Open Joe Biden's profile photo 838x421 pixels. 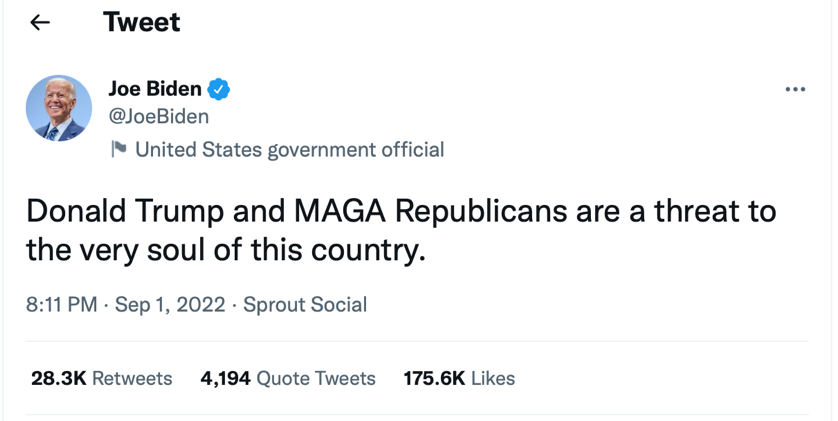pos(59,108)
